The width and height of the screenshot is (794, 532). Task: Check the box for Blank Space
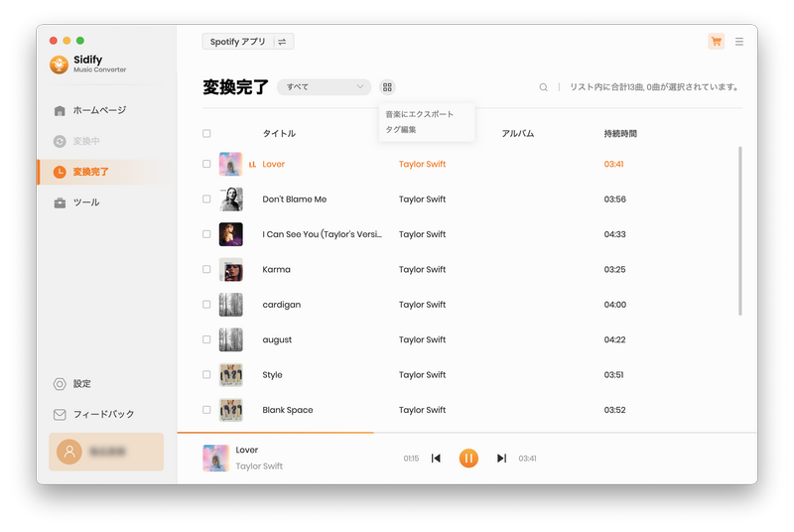point(206,410)
